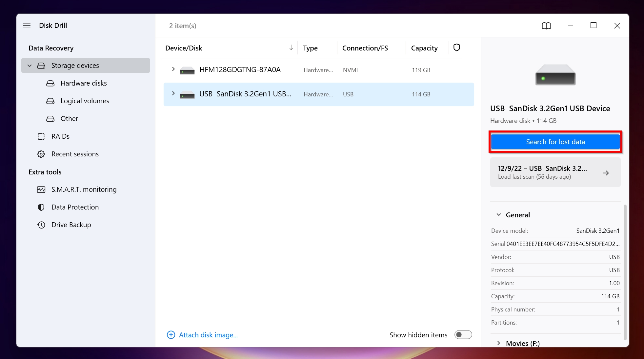644x359 pixels.
Task: Click the S.M.A.R.T. monitoring icon
Action: 42,189
